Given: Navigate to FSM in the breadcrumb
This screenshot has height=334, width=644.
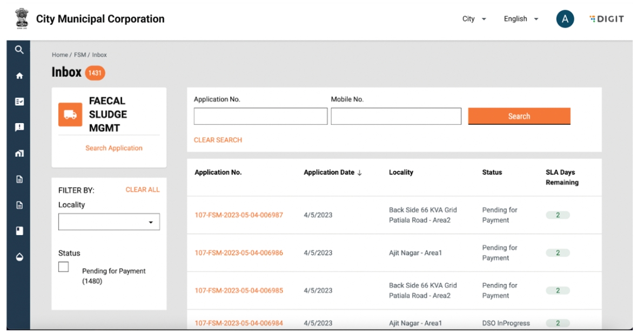Looking at the screenshot, I should coord(80,55).
